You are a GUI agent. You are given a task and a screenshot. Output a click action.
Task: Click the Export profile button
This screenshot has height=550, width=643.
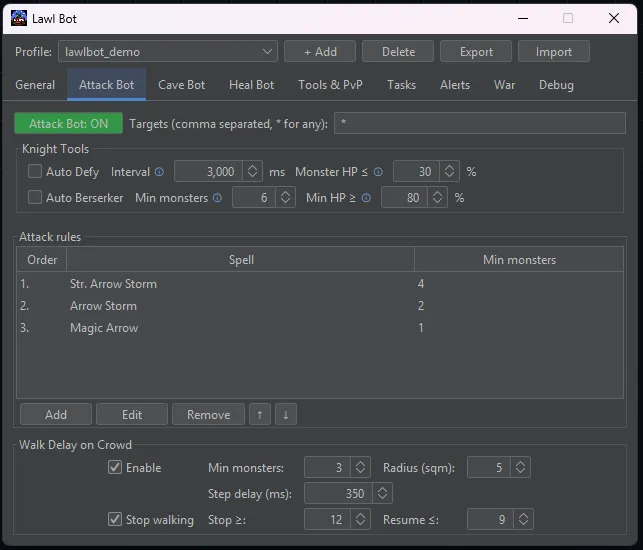[x=476, y=52]
